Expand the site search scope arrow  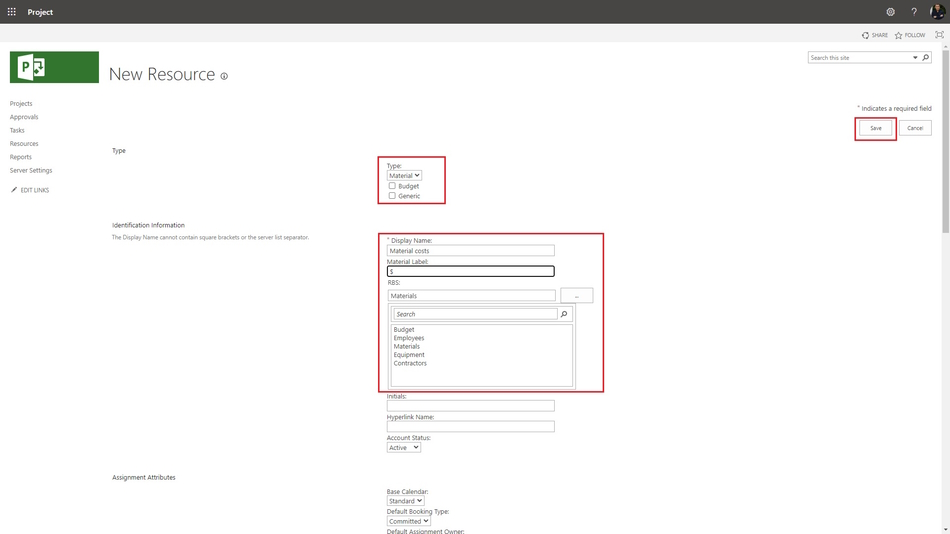pos(915,58)
